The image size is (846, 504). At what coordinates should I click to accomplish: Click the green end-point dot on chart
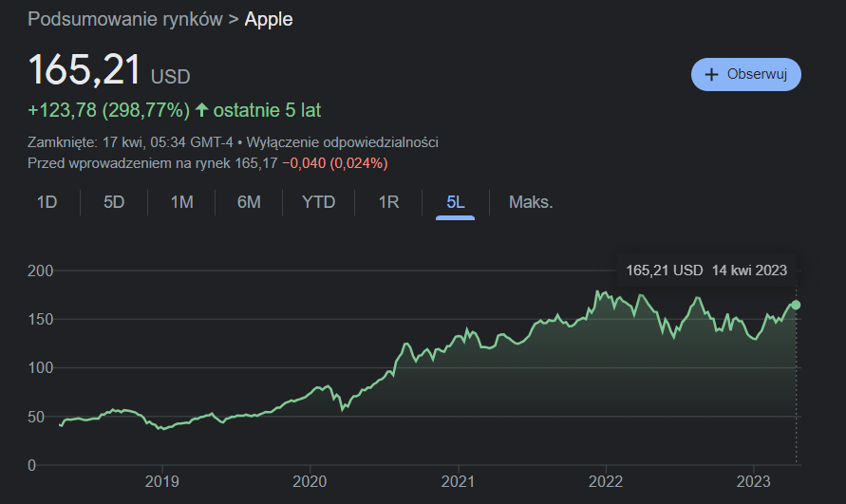tap(796, 305)
